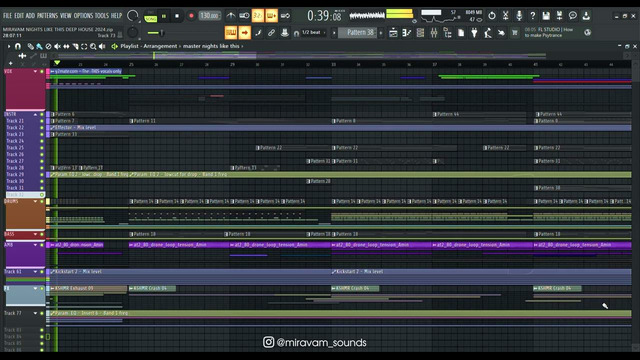This screenshot has width=640, height=360.
Task: Toggle typing keyboard to piano button
Action: pyautogui.click(x=231, y=33)
